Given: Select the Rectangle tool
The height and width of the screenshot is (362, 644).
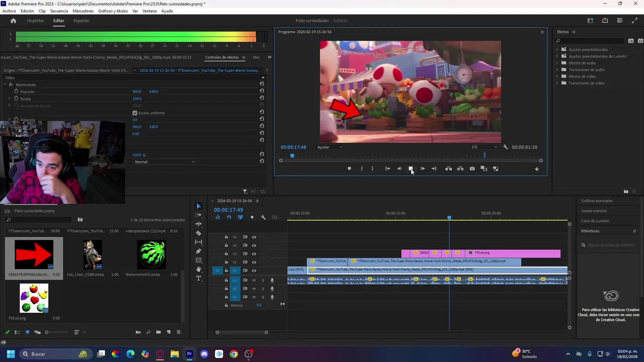Looking at the screenshot, I should [198, 260].
